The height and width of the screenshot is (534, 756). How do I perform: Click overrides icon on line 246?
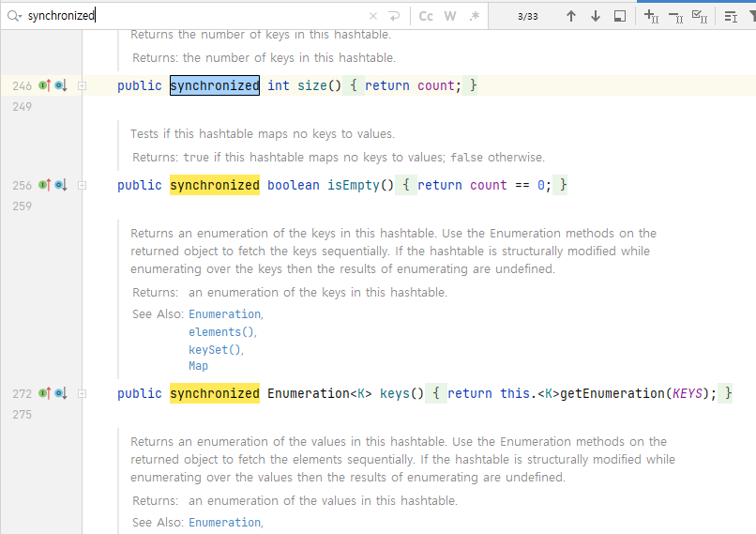pyautogui.click(x=45, y=85)
